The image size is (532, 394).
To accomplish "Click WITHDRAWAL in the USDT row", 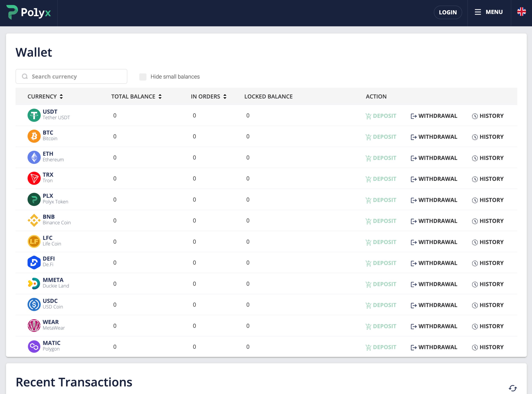I will click(434, 116).
